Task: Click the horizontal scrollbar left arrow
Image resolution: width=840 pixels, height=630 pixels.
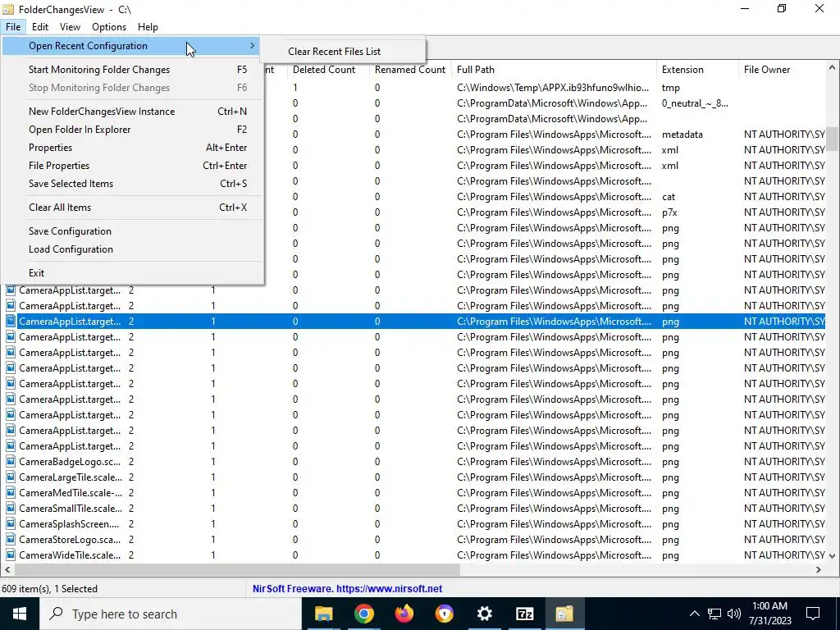Action: (x=7, y=569)
